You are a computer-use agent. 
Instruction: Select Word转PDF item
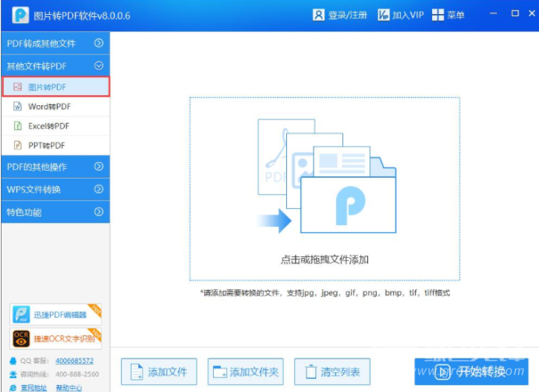pyautogui.click(x=55, y=107)
